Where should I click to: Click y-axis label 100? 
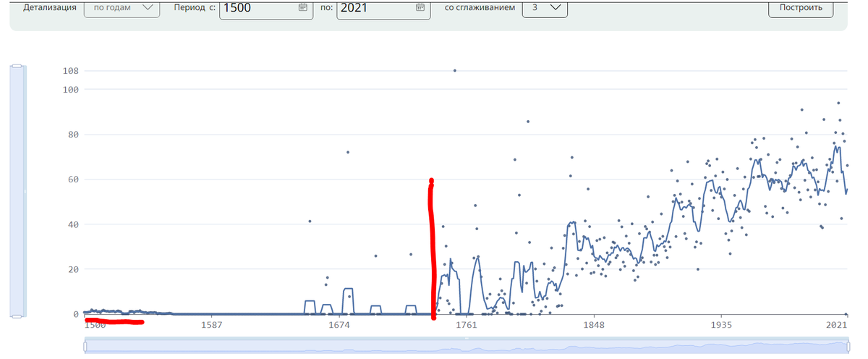click(71, 89)
